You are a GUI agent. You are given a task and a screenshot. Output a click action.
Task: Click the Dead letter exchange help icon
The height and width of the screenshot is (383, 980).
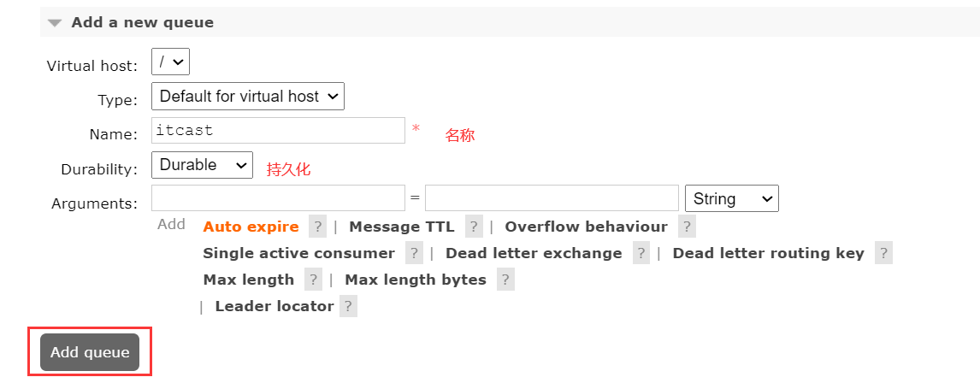point(641,253)
